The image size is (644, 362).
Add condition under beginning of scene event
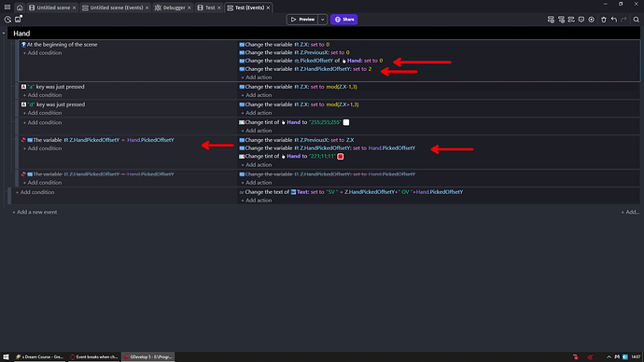coord(42,53)
